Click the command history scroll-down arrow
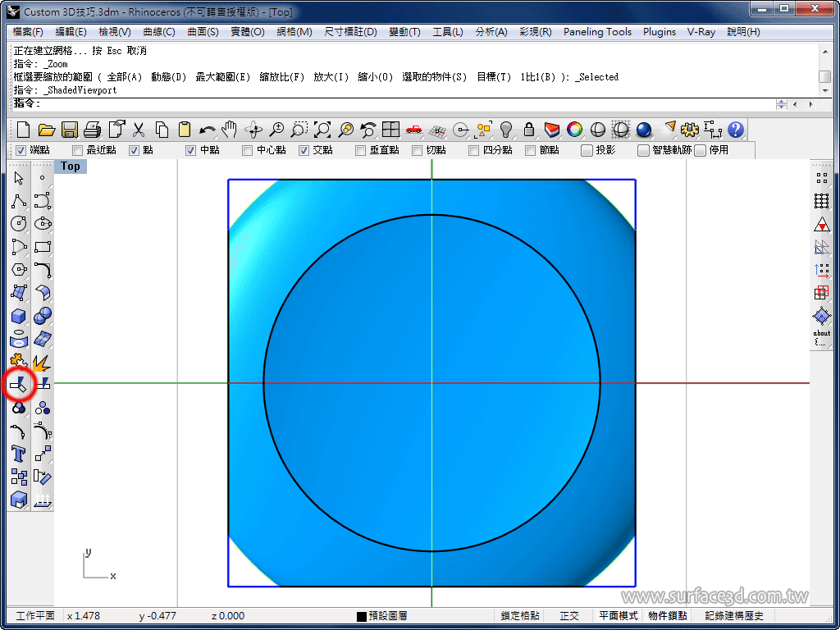Screen dimensions: 840x630 (825, 90)
